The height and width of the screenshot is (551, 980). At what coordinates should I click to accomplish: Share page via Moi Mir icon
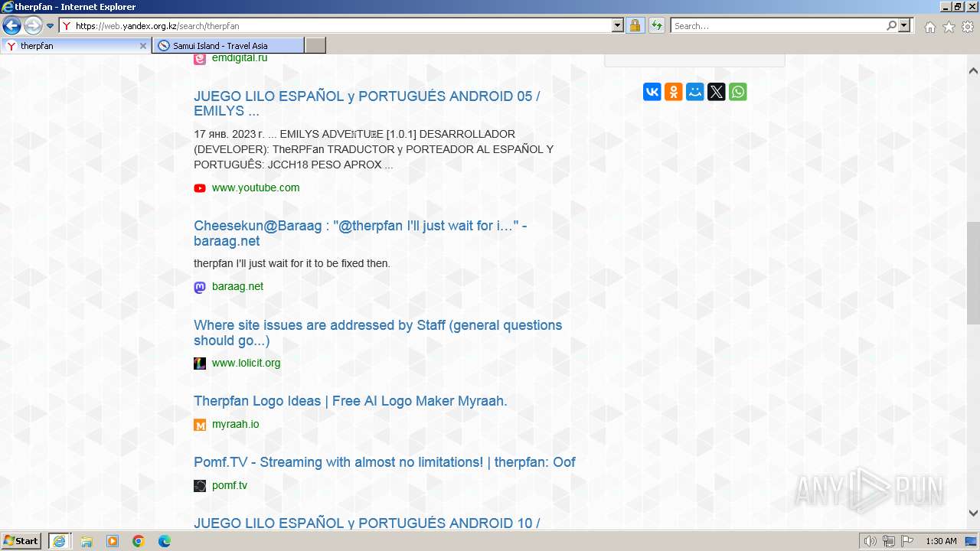click(x=695, y=92)
